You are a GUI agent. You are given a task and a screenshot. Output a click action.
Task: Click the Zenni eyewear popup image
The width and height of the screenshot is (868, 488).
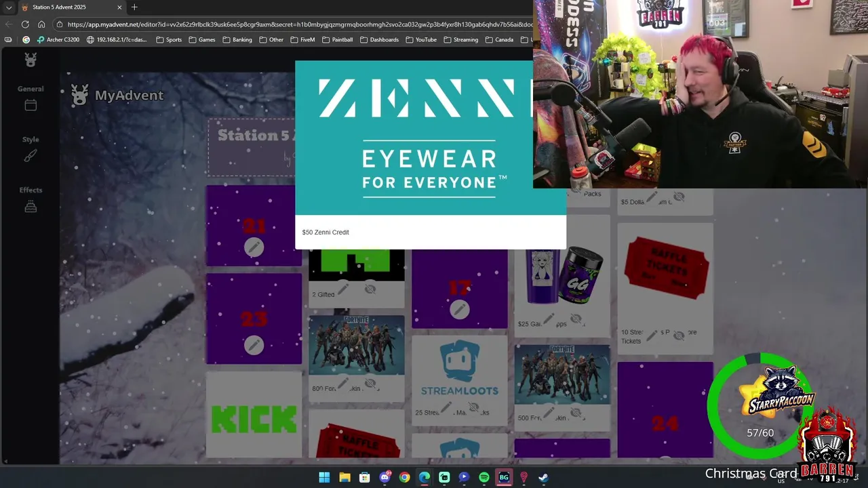click(414, 138)
